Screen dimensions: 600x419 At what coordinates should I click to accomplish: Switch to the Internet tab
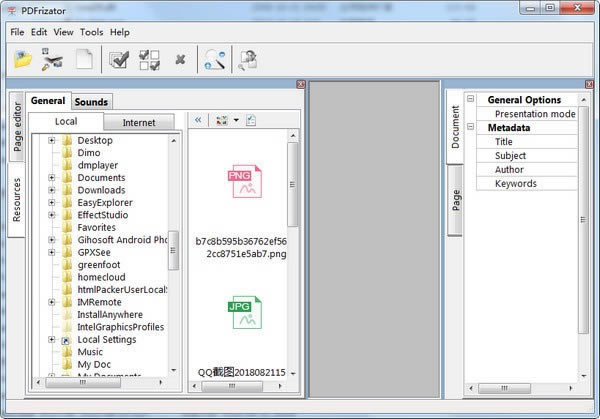(139, 122)
